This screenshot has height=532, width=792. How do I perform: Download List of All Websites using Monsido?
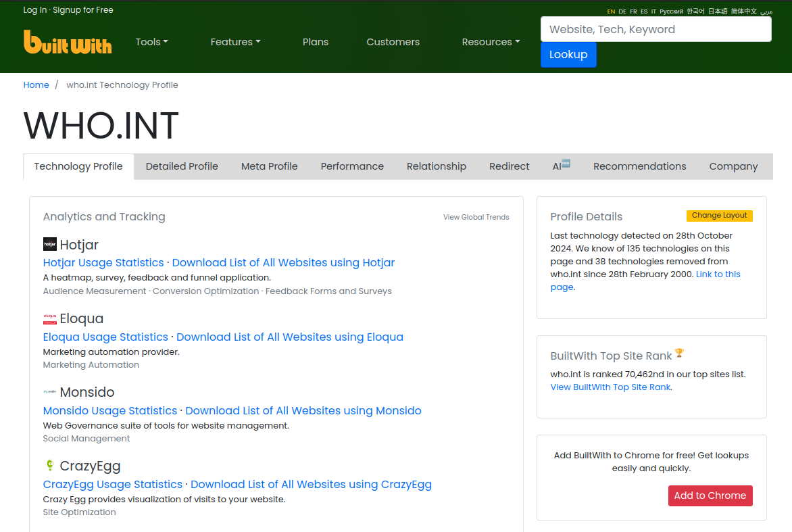(x=303, y=411)
